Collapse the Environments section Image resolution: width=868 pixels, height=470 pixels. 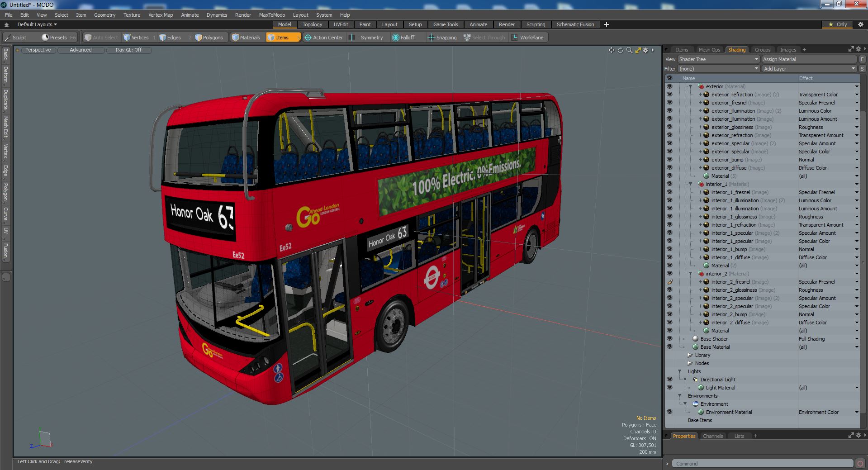click(679, 396)
